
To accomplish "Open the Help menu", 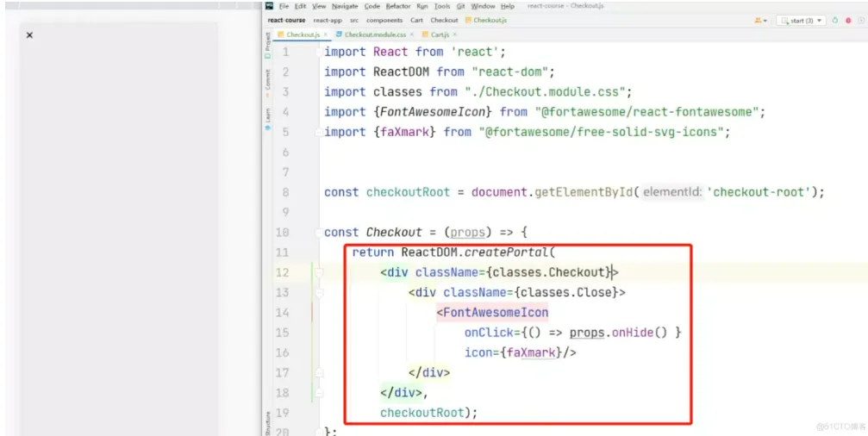I will tap(507, 7).
